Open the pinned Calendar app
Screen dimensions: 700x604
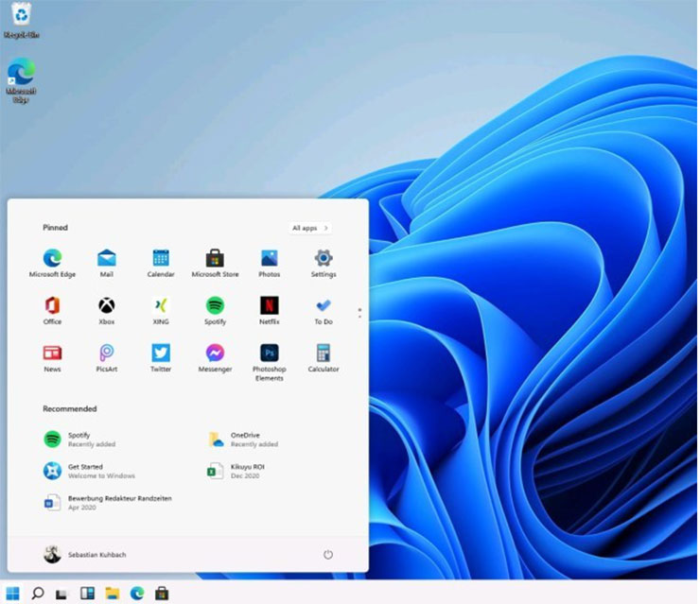click(161, 263)
